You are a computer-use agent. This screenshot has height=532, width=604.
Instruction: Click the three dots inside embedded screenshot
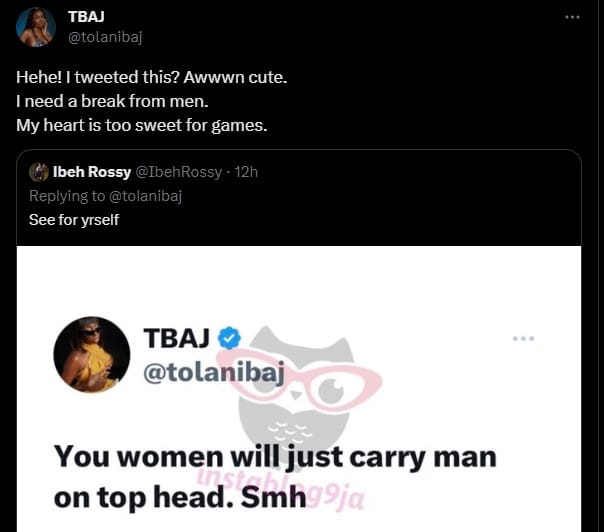pyautogui.click(x=523, y=339)
